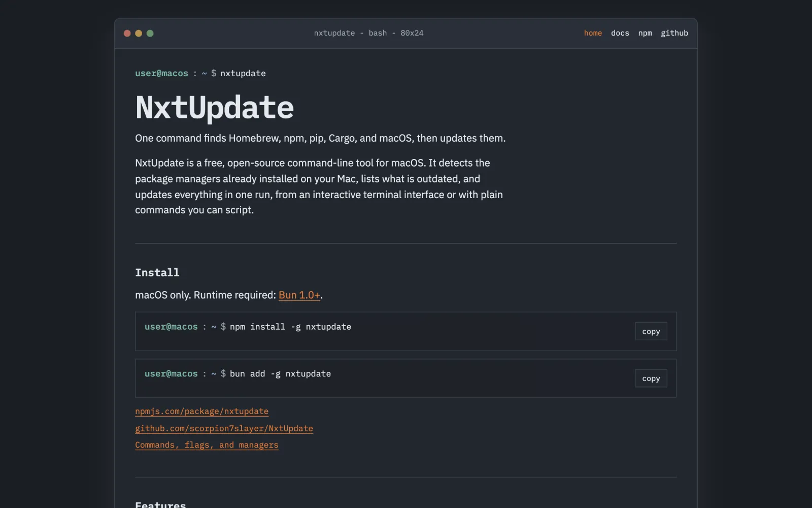812x508 pixels.
Task: Click the 'nxtupdate - bash - 80x24' window title
Action: click(x=368, y=33)
